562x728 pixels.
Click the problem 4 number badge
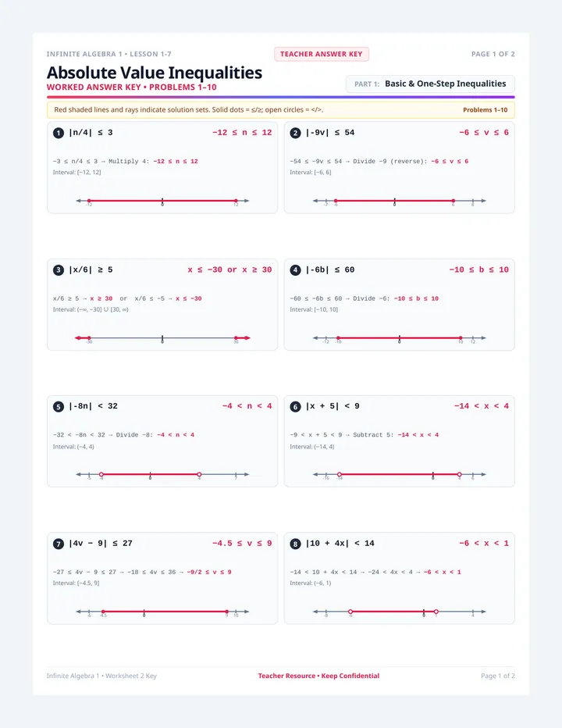295,270
